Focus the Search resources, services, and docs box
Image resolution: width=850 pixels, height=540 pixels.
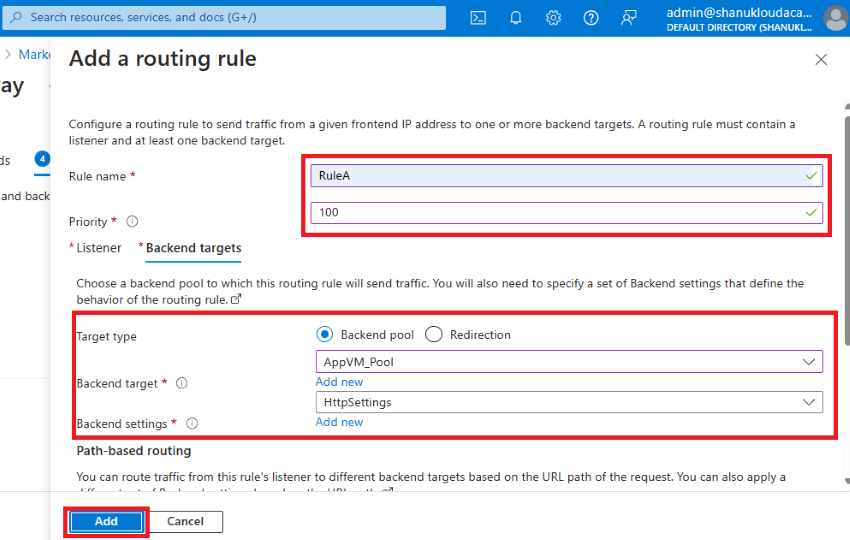(x=224, y=17)
